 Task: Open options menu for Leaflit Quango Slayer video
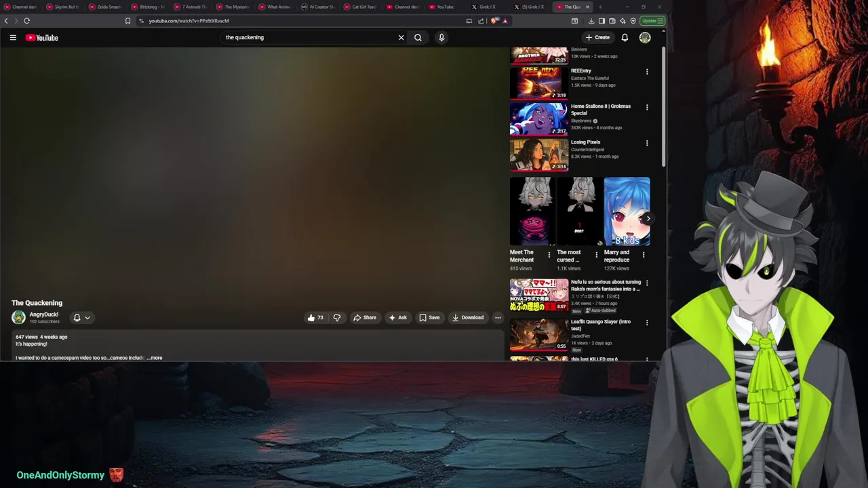647,323
